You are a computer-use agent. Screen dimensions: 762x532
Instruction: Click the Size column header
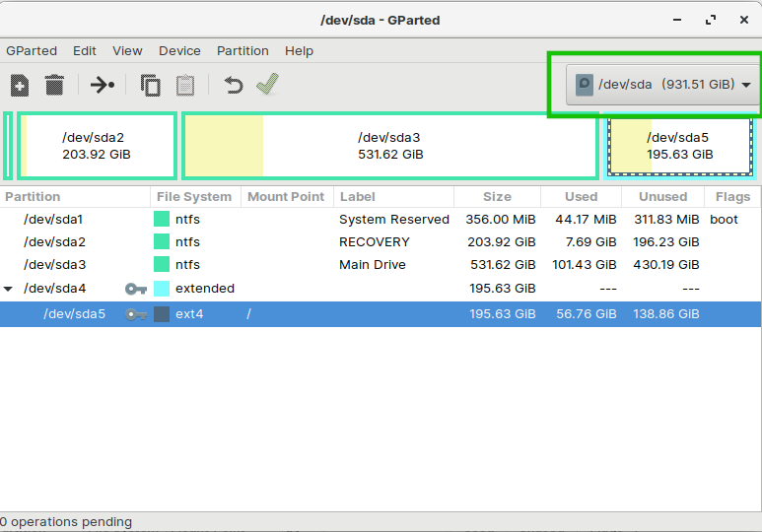(497, 197)
